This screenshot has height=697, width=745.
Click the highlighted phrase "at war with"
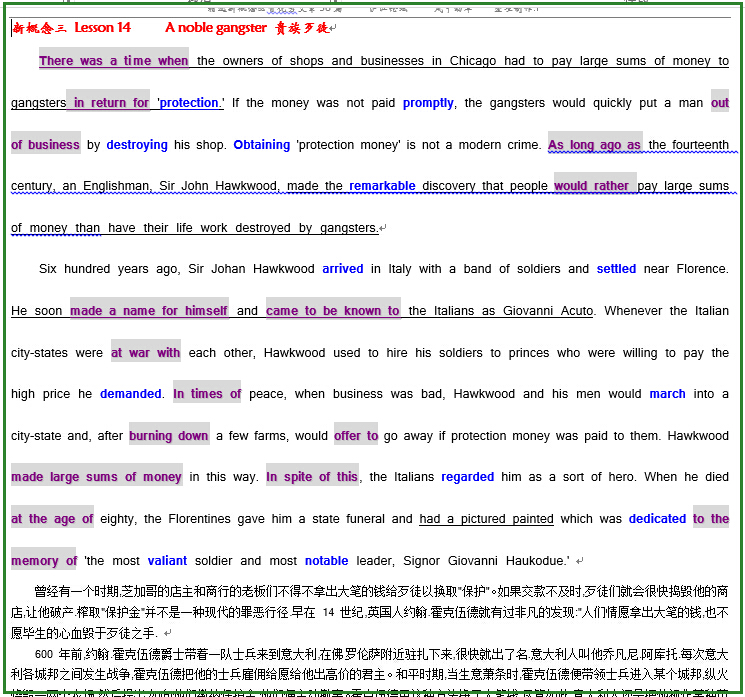coord(146,353)
